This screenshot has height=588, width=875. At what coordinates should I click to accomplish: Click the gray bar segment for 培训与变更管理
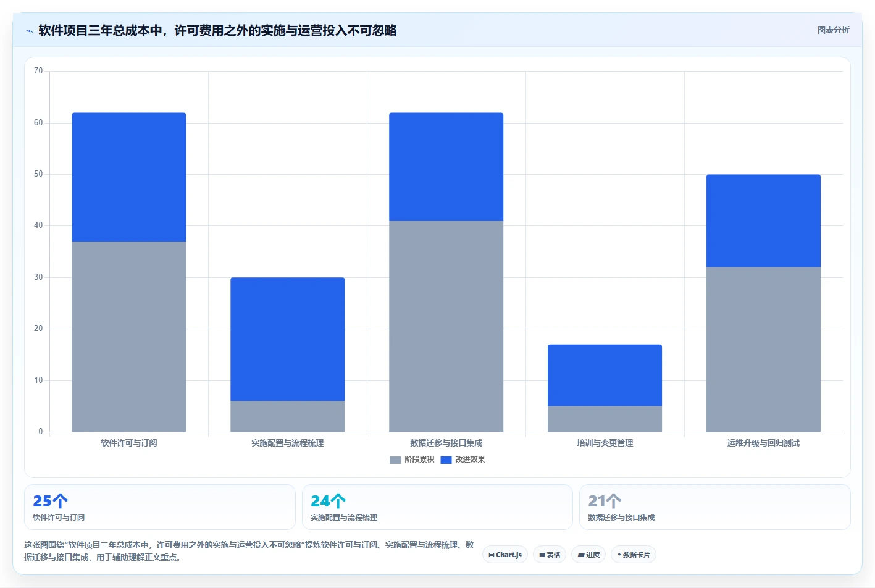tap(605, 419)
